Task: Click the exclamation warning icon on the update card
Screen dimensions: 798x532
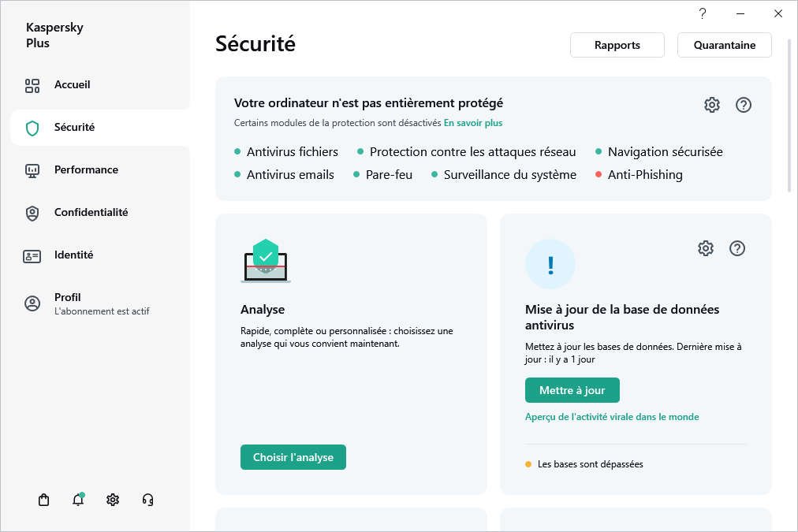Action: click(x=550, y=264)
